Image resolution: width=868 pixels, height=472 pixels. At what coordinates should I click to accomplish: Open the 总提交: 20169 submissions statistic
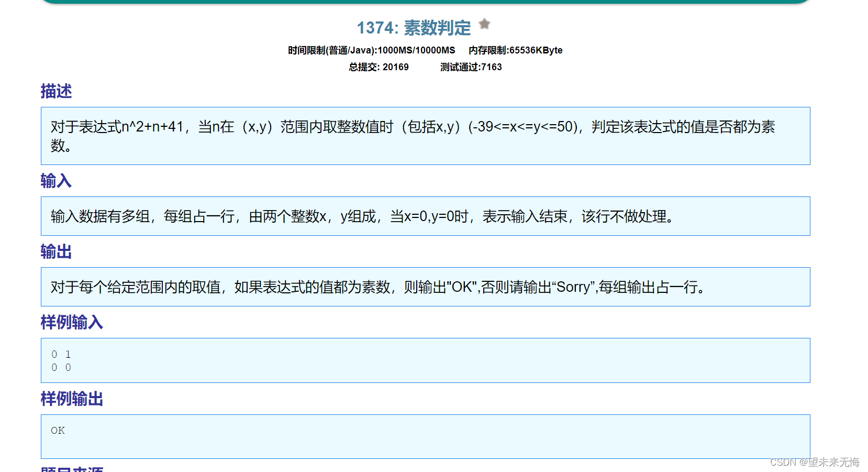pyautogui.click(x=379, y=67)
